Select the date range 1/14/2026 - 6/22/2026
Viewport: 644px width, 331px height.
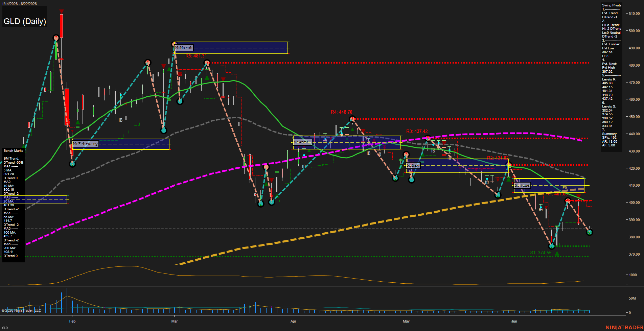19,4
